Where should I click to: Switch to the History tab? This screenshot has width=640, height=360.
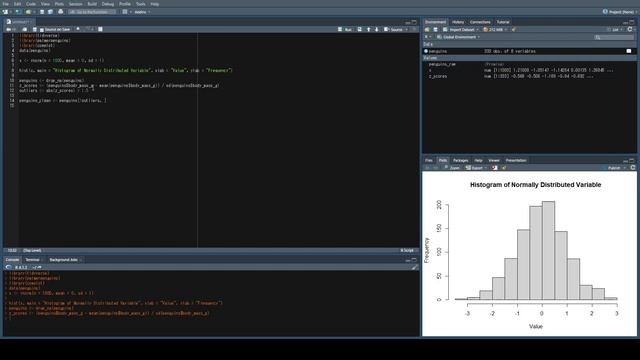458,22
